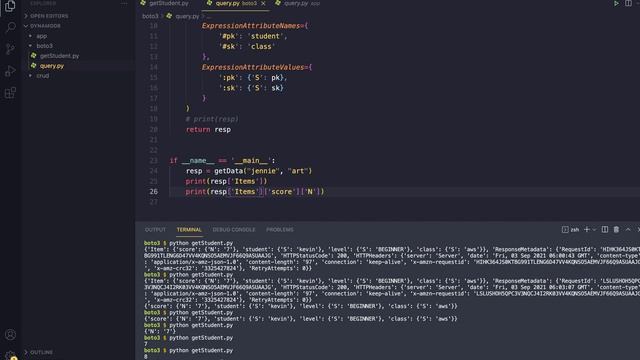Open the Accounts icon in activity bar
640x360 pixels.
coord(10,335)
